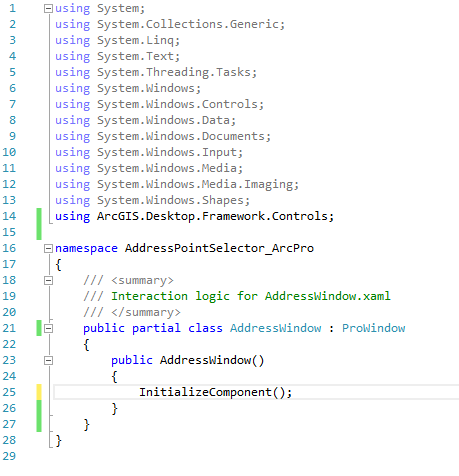
Task: Click opening brace on line 17
Action: (x=59, y=265)
